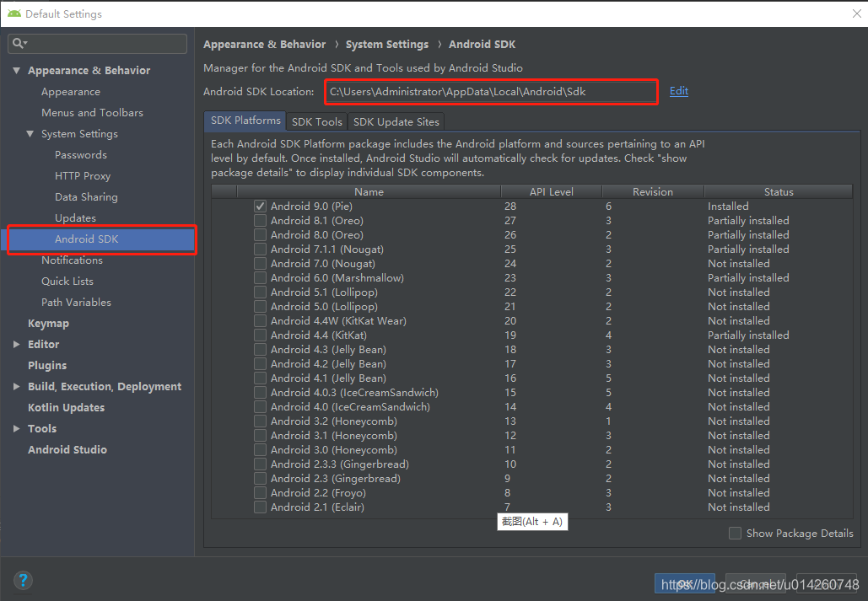Check Android 4.0.3 (IceCreamSandwich) checkbox
Image resolution: width=868 pixels, height=601 pixels.
click(260, 393)
